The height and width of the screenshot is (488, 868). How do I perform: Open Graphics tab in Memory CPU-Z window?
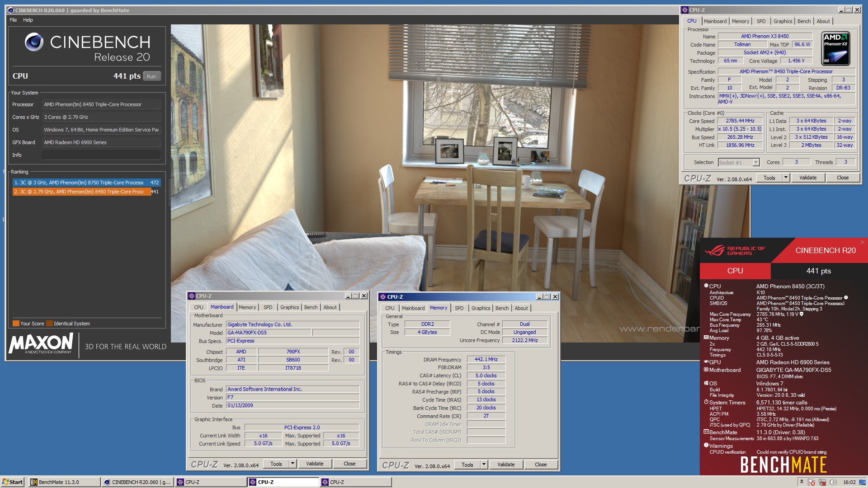pos(481,308)
